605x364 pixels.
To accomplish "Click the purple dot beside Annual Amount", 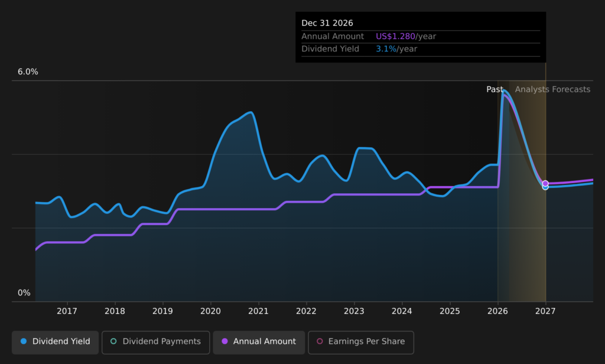I will coord(225,342).
